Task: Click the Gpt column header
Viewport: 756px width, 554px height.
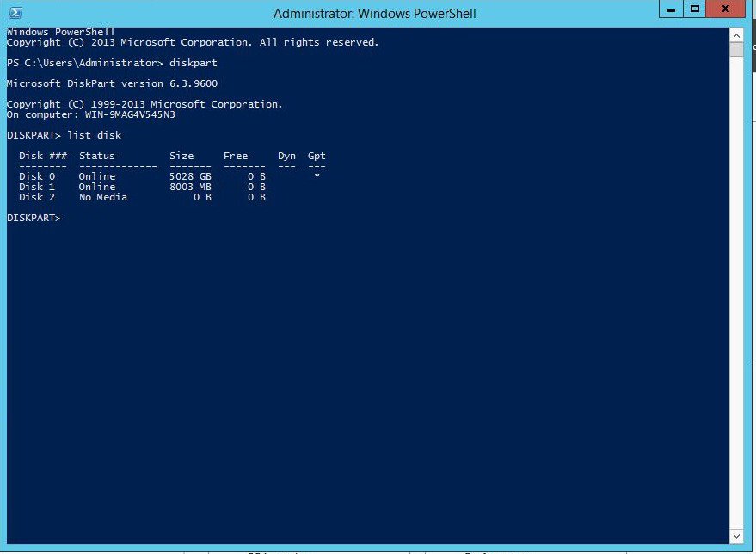Action: coord(317,156)
